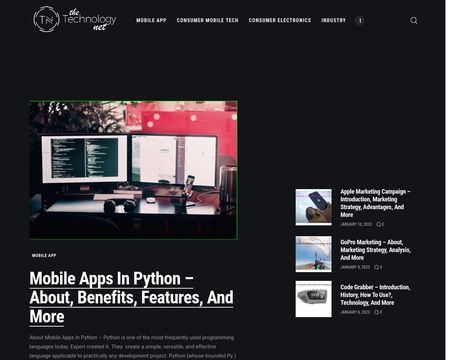
Task: Read the Apple Marketing Campaign article title
Action: pyautogui.click(x=375, y=203)
